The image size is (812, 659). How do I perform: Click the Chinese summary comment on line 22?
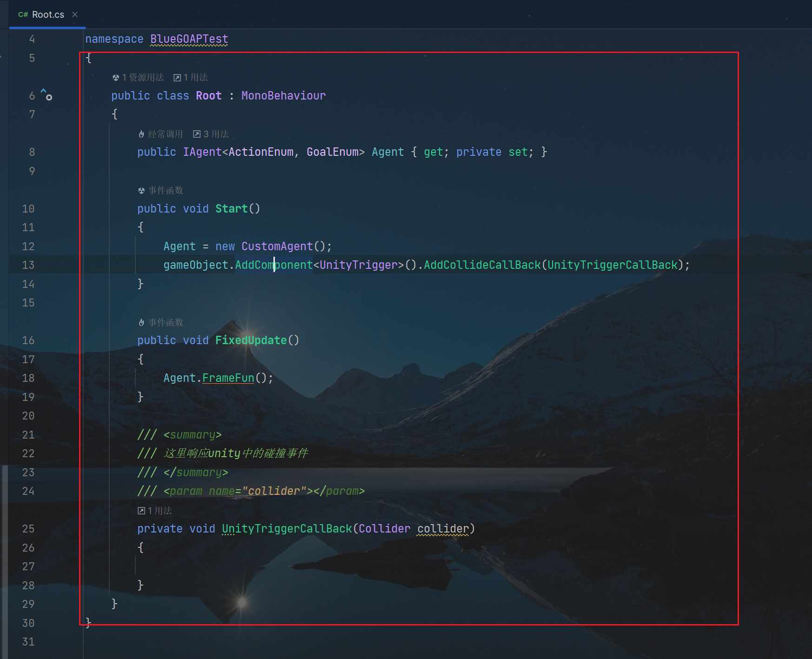(236, 453)
